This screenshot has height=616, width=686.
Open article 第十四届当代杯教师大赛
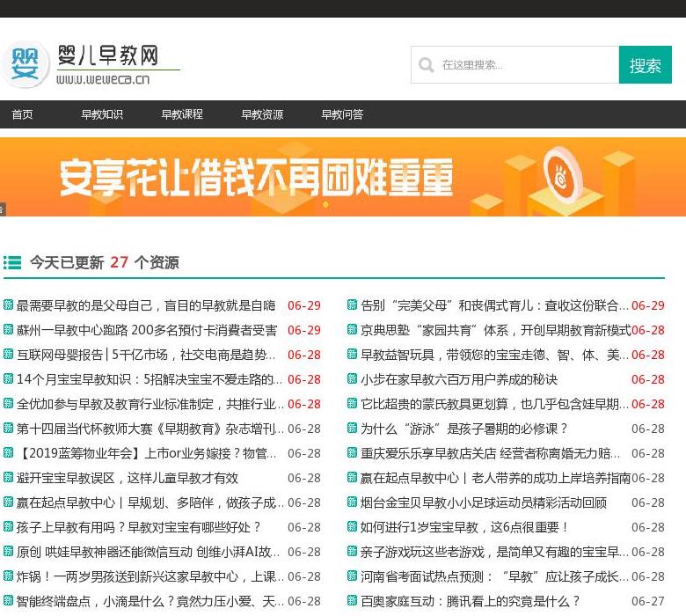150,429
